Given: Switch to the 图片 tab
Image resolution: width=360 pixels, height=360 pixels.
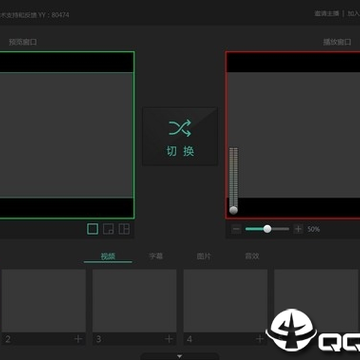Looking at the screenshot, I should [x=204, y=256].
